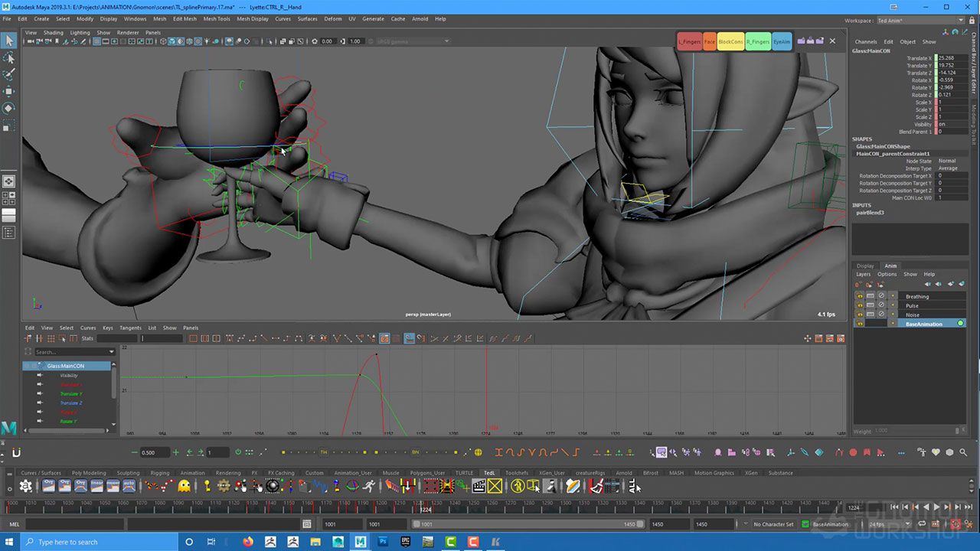Viewport: 980px width, 551px height.
Task: Switch to the Rigging shelf tab
Action: coord(160,473)
